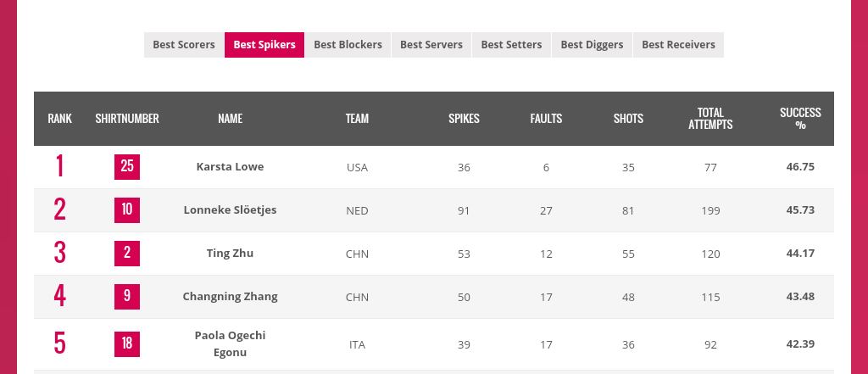Click player name Karsta Lowe
Image resolution: width=868 pixels, height=374 pixels.
tap(230, 167)
